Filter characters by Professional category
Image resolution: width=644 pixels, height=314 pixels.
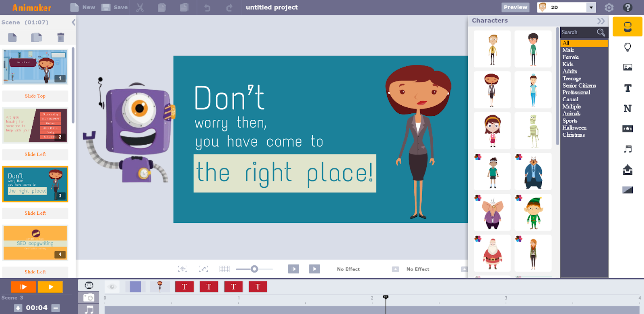pyautogui.click(x=576, y=92)
